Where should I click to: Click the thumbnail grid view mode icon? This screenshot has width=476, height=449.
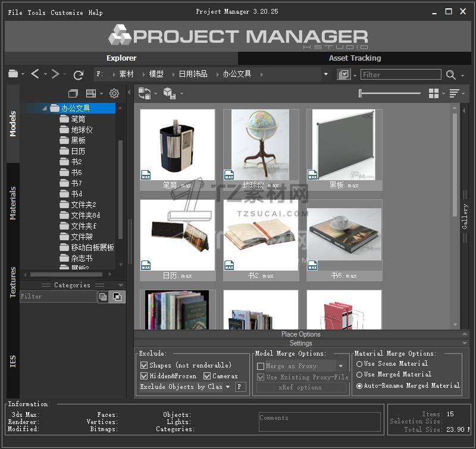(x=434, y=93)
